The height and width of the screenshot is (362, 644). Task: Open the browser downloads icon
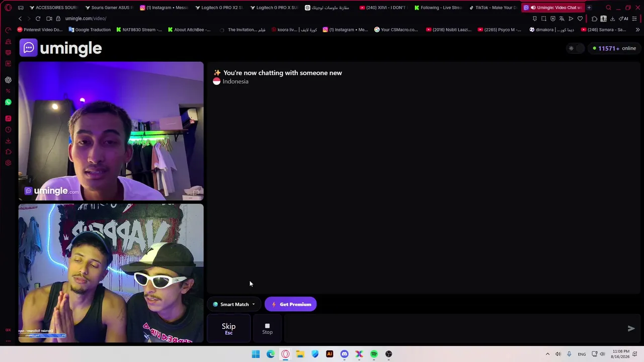pos(612,19)
